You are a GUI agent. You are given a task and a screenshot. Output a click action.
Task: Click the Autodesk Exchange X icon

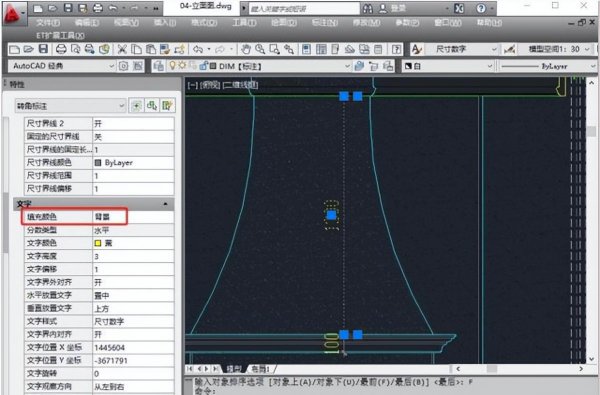pos(458,8)
